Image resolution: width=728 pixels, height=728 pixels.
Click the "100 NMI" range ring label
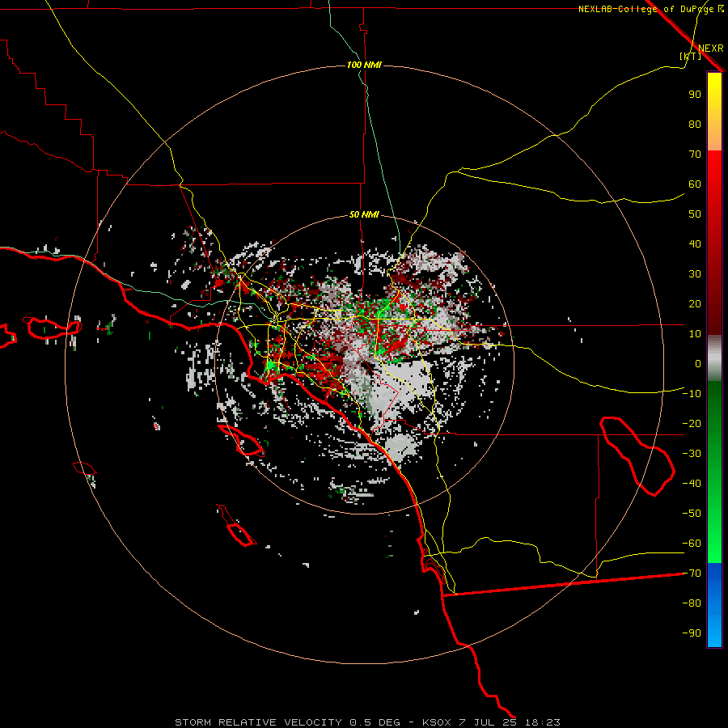click(x=364, y=65)
